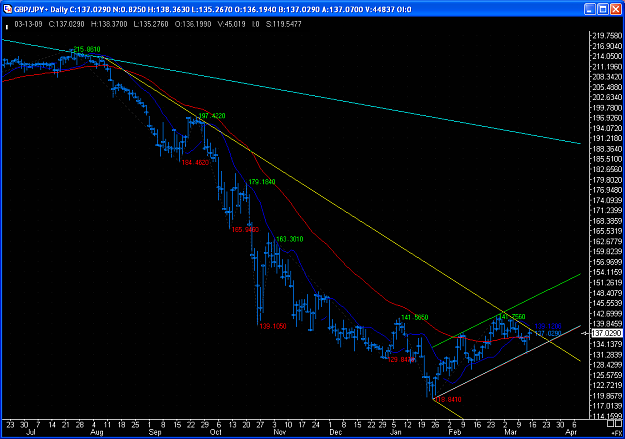Click the Aug month label on time axis
The width and height of the screenshot is (625, 439).
[x=97, y=432]
